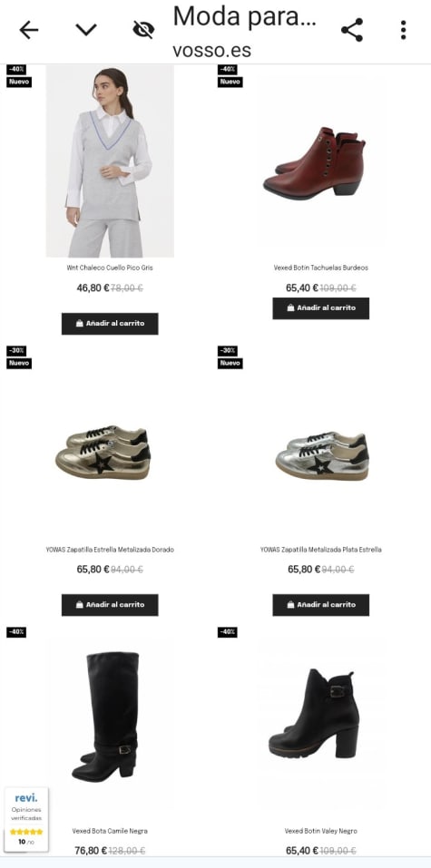Toggle the crossed-out eye icon

point(143,30)
